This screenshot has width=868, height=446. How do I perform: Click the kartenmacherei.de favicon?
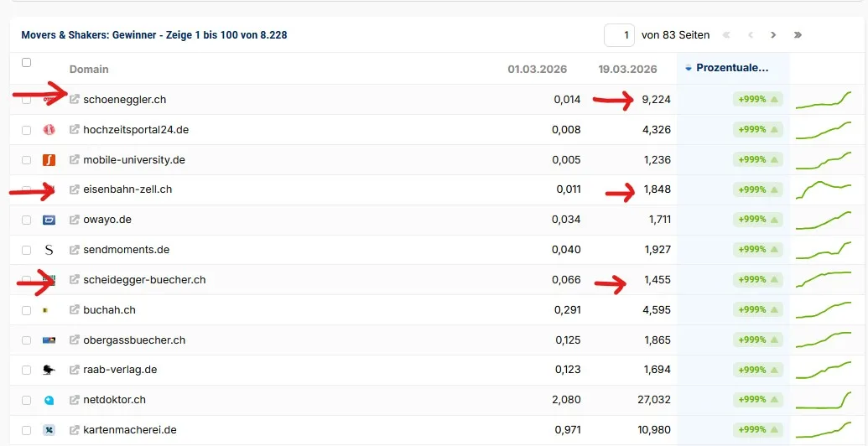[x=49, y=430]
